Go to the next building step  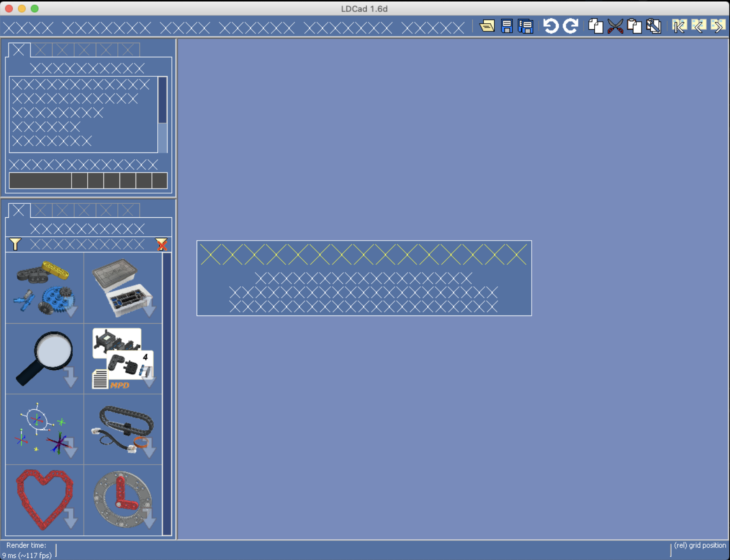[718, 26]
